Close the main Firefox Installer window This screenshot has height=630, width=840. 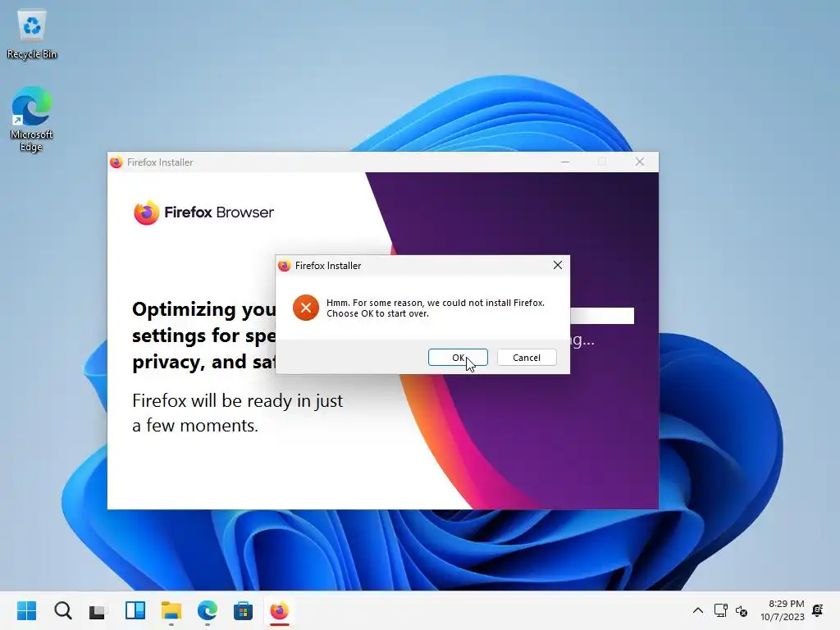pyautogui.click(x=640, y=162)
